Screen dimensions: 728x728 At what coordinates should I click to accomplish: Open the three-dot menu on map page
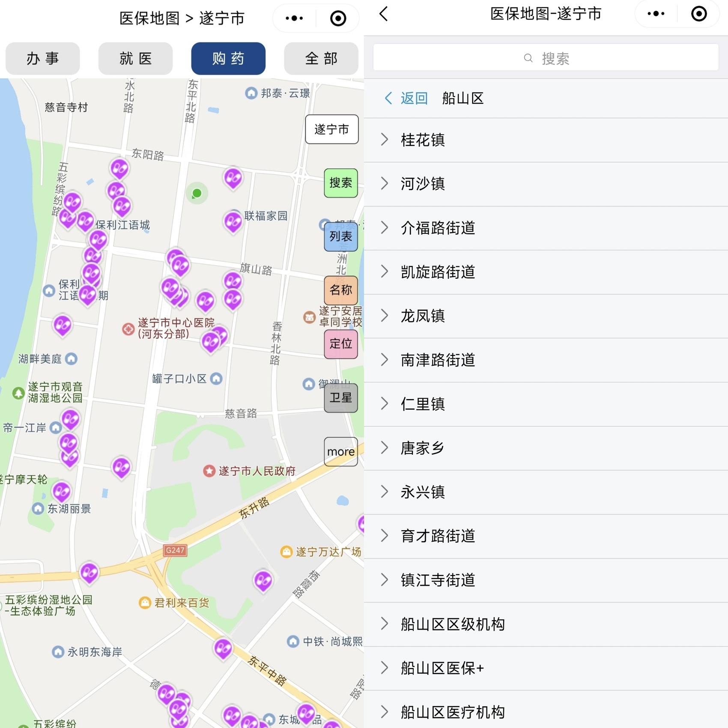coord(294,18)
